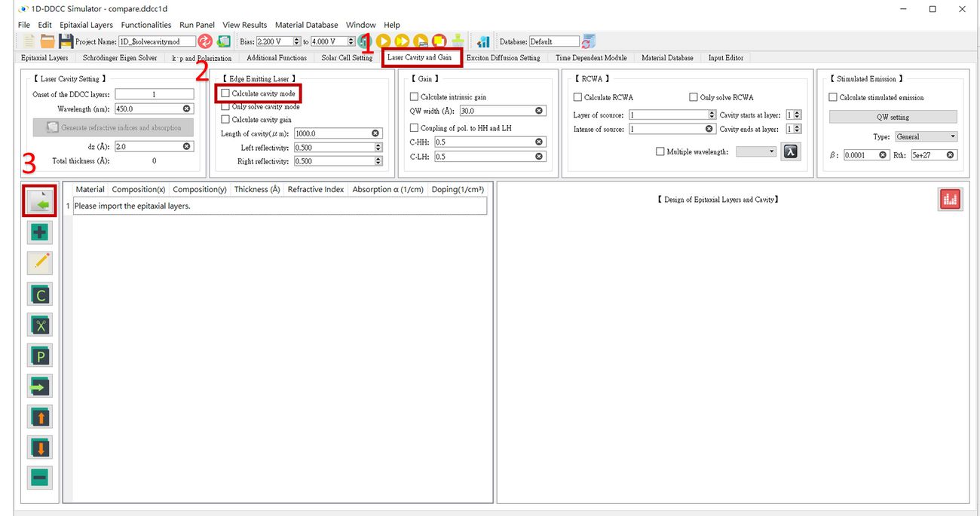Click the save floppy disk toolbar icon
The height and width of the screenshot is (516, 980).
[x=66, y=41]
